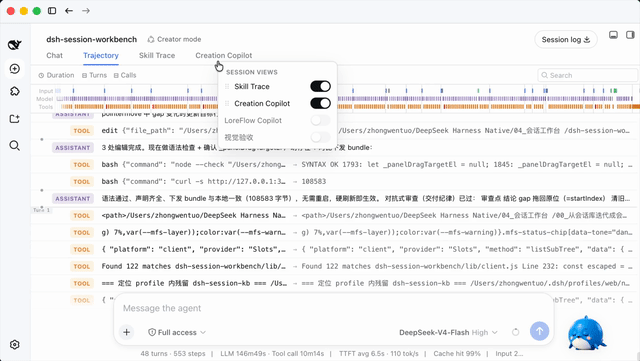Select the 'Found 122 matches' tool row
The image size is (640, 361).
(x=335, y=266)
